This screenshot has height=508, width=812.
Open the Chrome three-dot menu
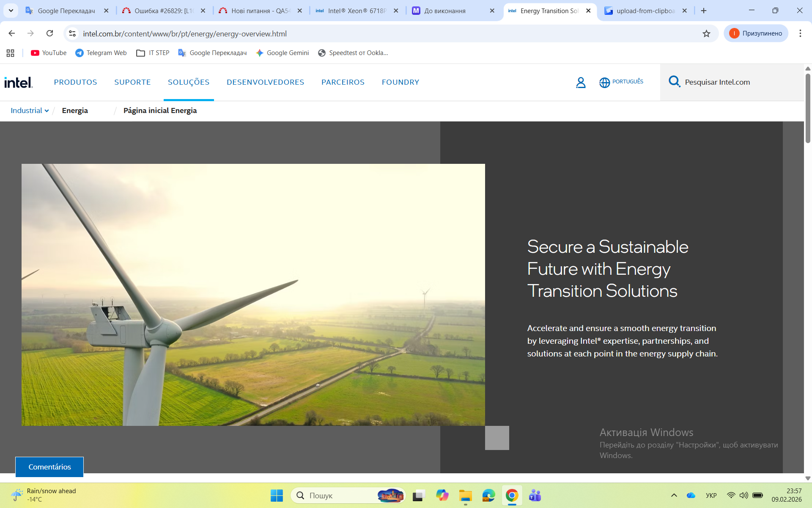pyautogui.click(x=800, y=33)
